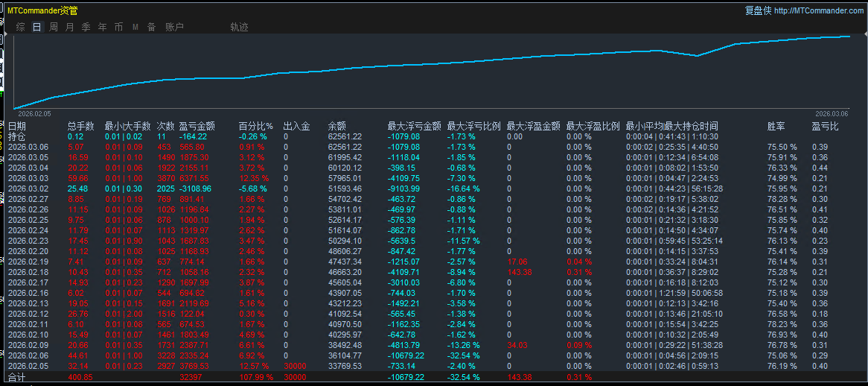
Task: Click the 78.28 % win rate value
Action: point(782,199)
